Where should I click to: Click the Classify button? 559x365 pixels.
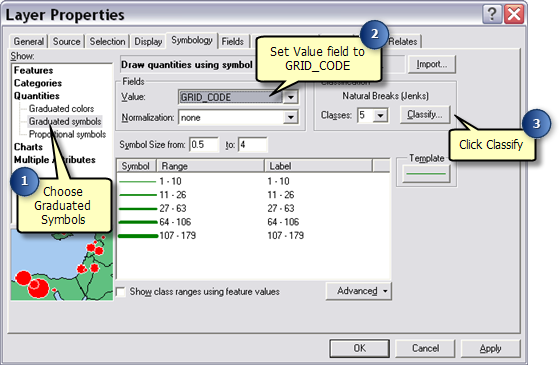(x=425, y=114)
